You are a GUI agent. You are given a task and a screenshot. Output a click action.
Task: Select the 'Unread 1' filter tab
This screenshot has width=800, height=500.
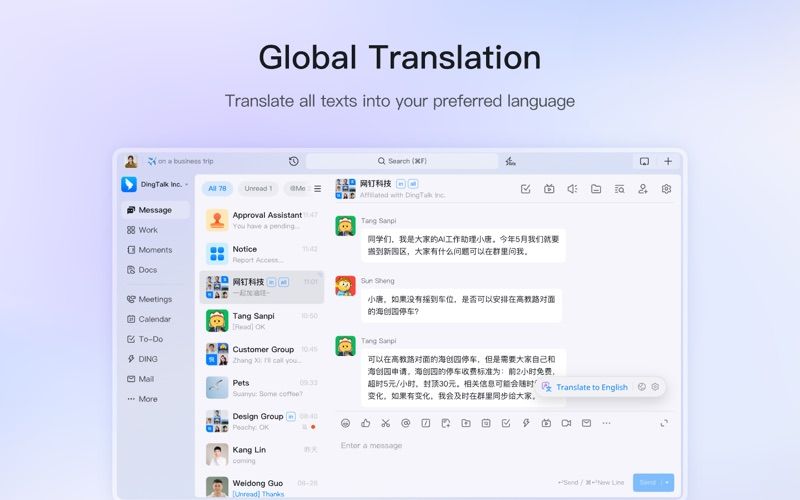click(258, 188)
